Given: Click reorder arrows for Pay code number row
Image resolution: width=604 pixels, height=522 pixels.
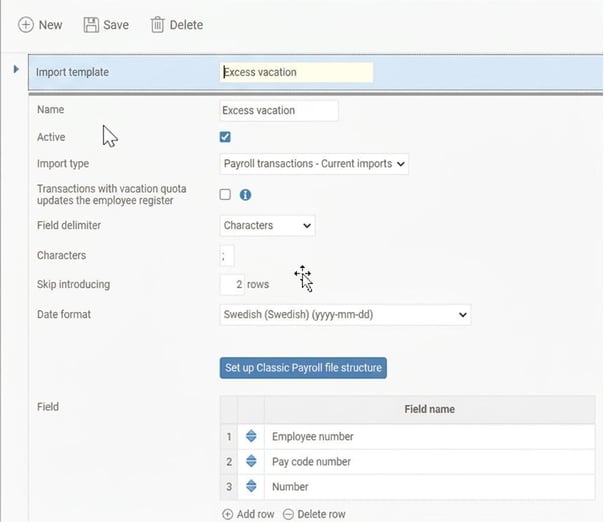Looking at the screenshot, I should (251, 461).
